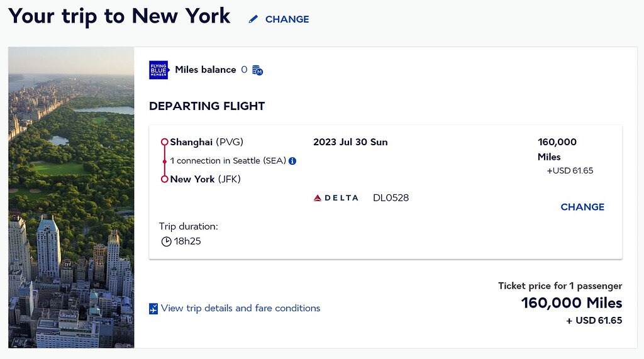Click the 160,000 Miles flight fare
Screen dimensions: 644x359
click(557, 149)
